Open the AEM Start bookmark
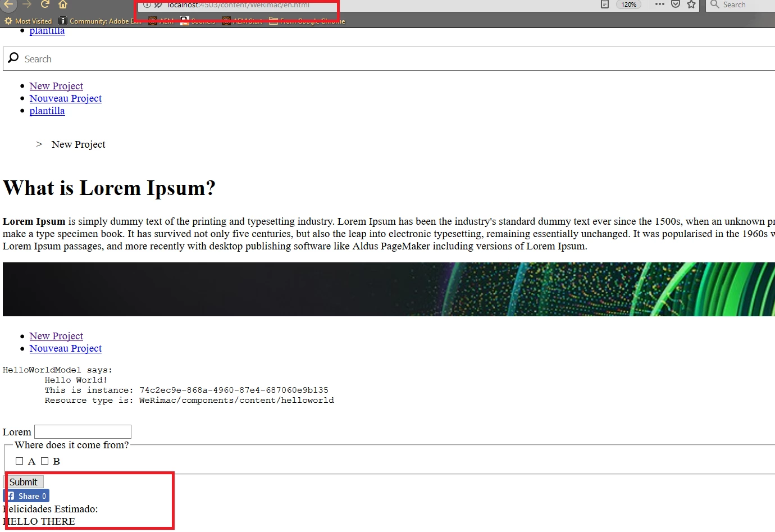 [242, 21]
